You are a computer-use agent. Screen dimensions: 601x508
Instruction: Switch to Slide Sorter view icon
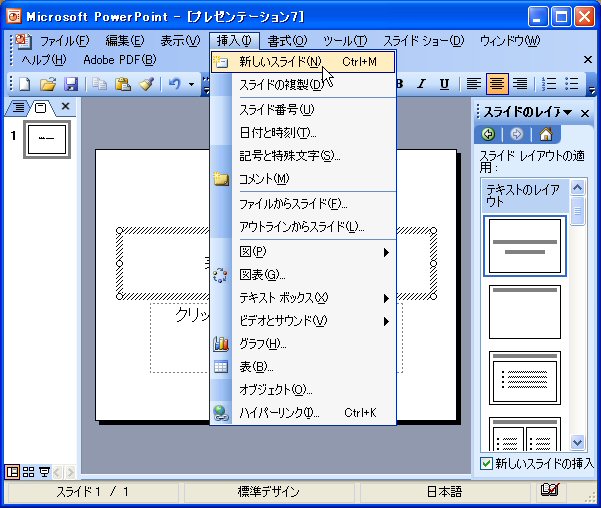click(x=28, y=472)
